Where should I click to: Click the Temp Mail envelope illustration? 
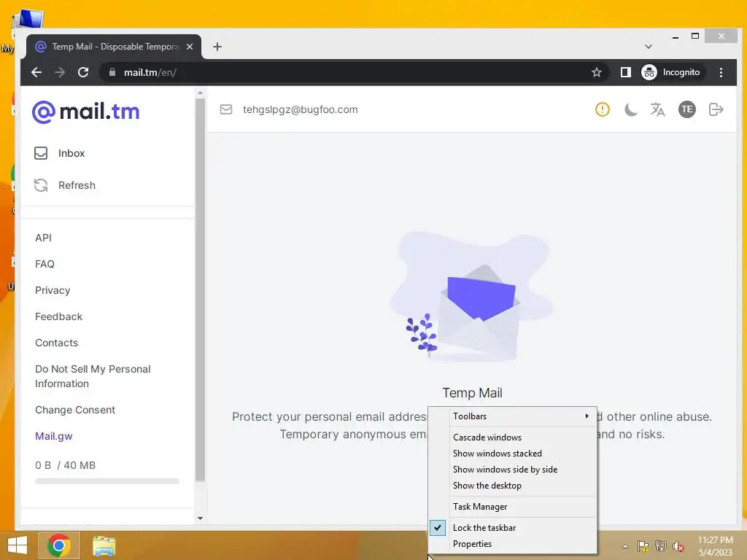(x=472, y=298)
